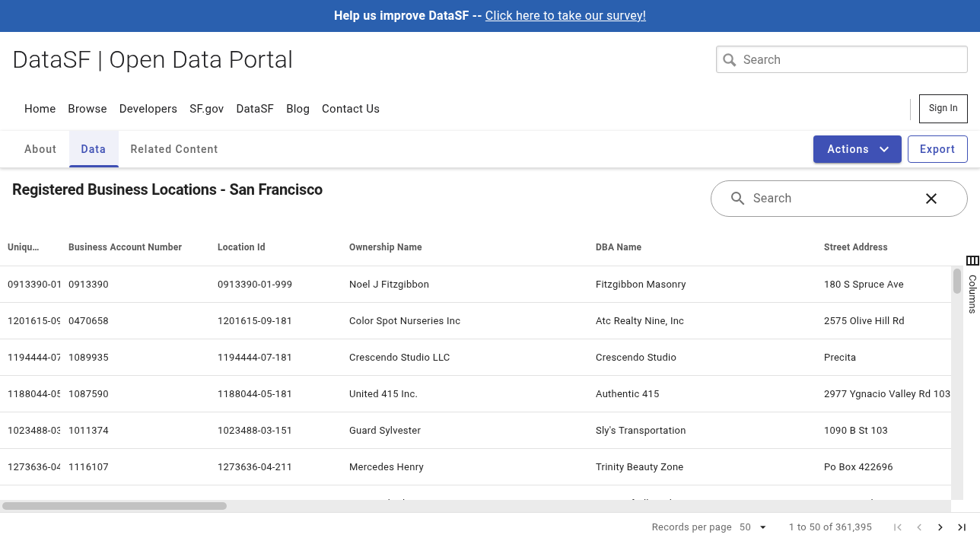Click the Columns vertical side label
Image resolution: width=980 pixels, height=541 pixels.
pos(972,294)
